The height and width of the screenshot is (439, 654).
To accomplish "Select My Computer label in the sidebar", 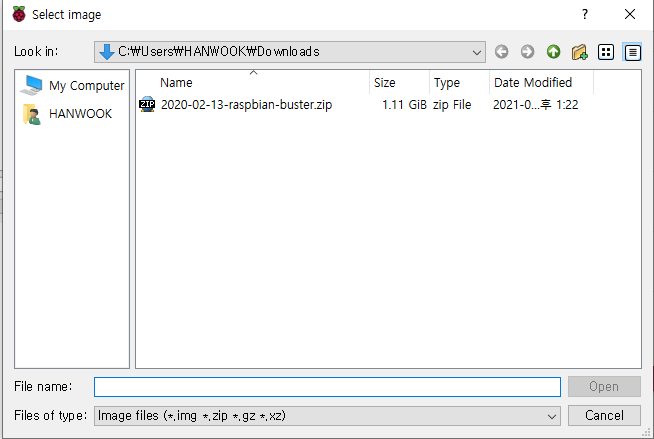I will click(x=87, y=85).
